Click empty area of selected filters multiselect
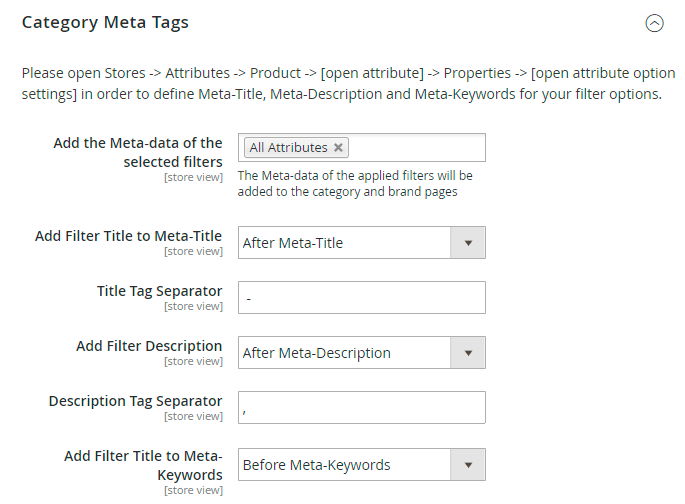The height and width of the screenshot is (504, 685). [x=420, y=148]
